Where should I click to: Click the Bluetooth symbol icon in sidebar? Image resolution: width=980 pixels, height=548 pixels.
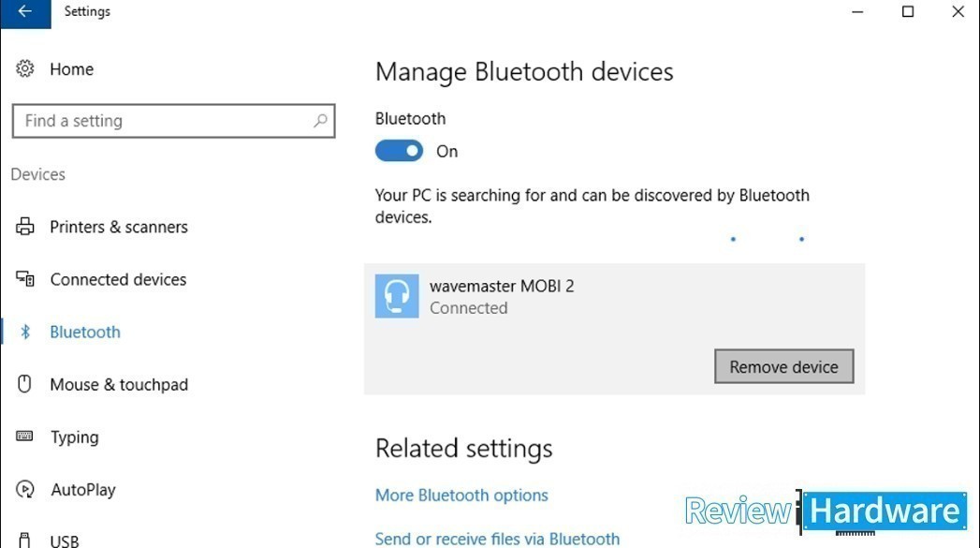pos(25,332)
